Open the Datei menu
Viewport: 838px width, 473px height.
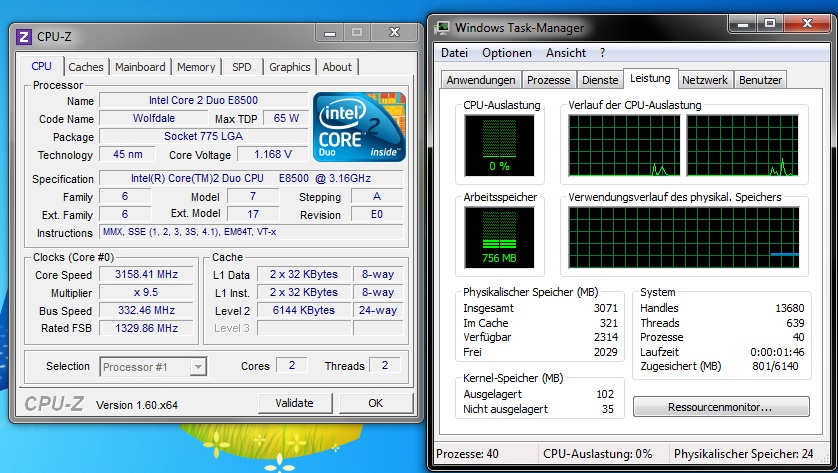click(454, 53)
